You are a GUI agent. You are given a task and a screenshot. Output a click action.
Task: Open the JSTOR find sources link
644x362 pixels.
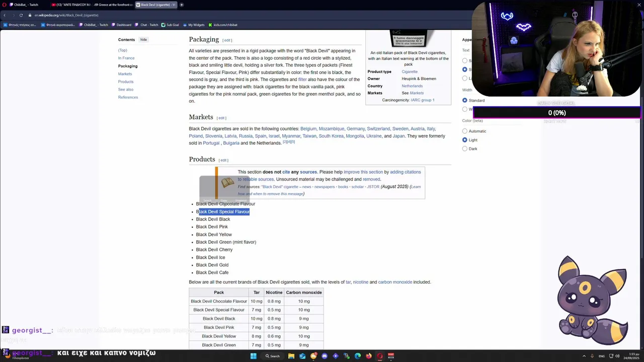(x=373, y=187)
